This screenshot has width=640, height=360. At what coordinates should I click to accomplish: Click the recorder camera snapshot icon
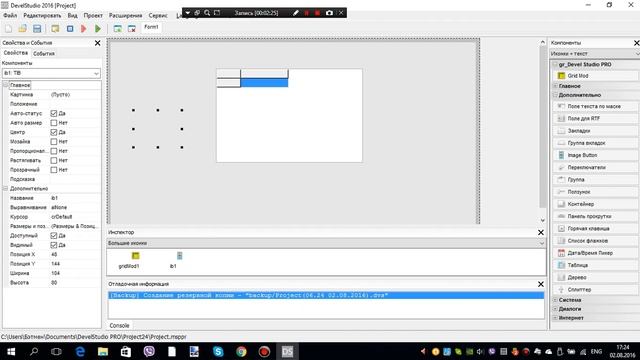pyautogui.click(x=329, y=13)
